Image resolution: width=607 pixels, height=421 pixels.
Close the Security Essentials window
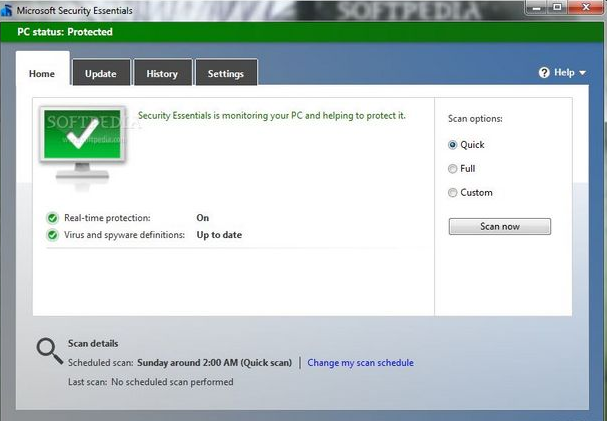[x=586, y=7]
